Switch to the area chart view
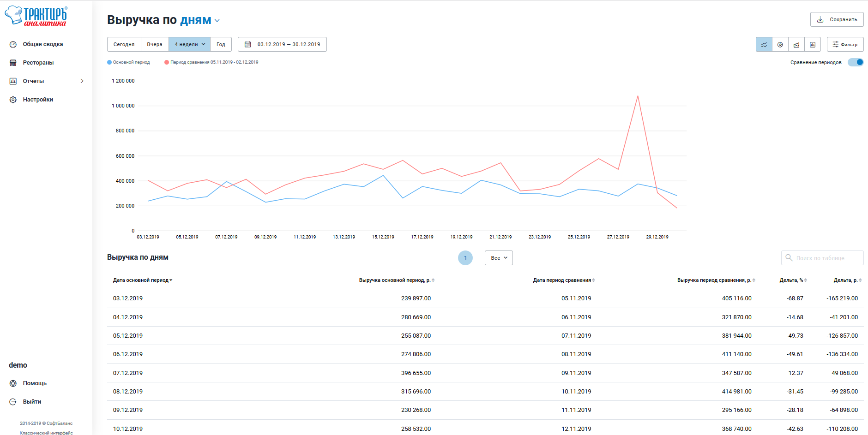This screenshot has width=868, height=435. point(796,45)
